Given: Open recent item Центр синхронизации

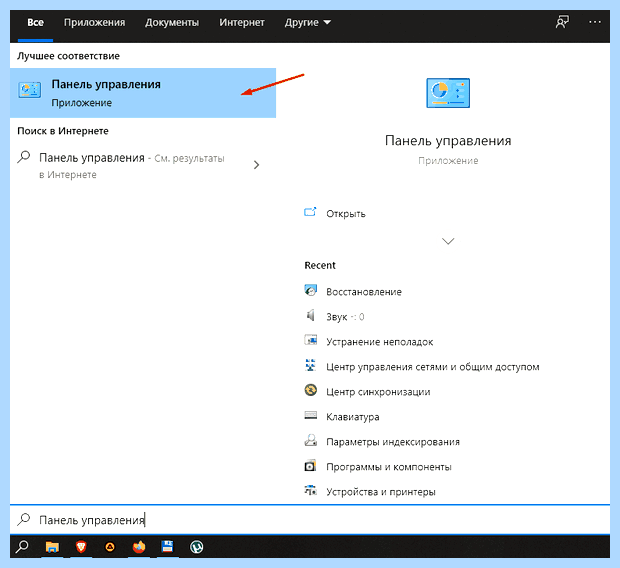Looking at the screenshot, I should coord(378,392).
